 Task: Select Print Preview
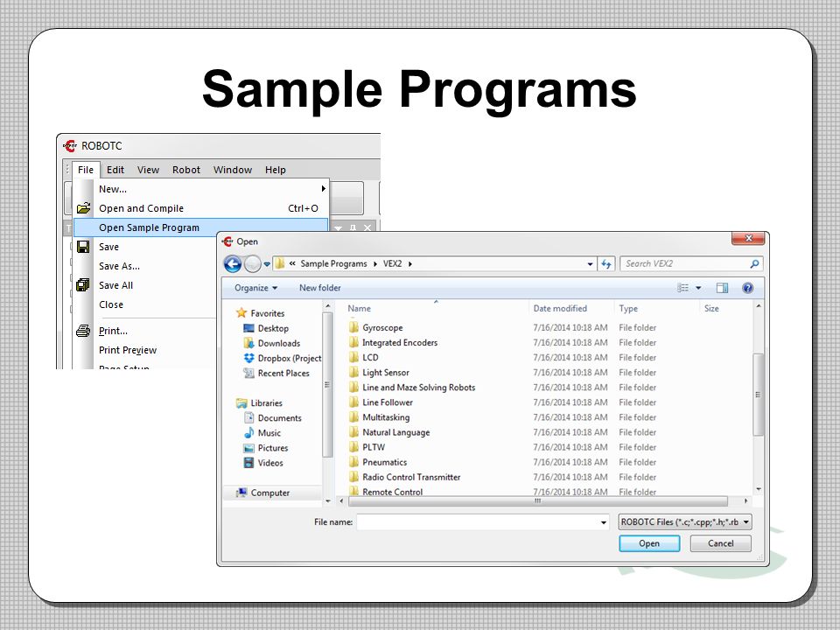coord(128,350)
